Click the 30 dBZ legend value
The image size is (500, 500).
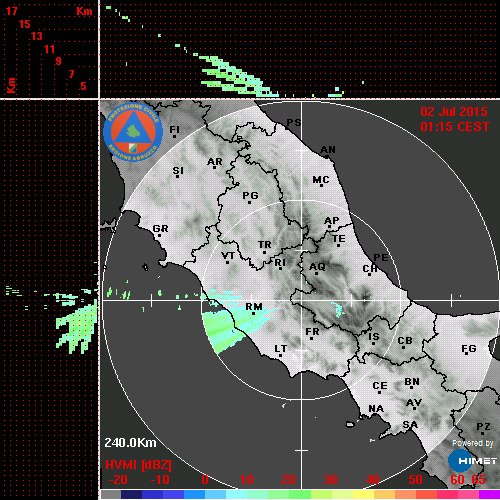[330, 480]
